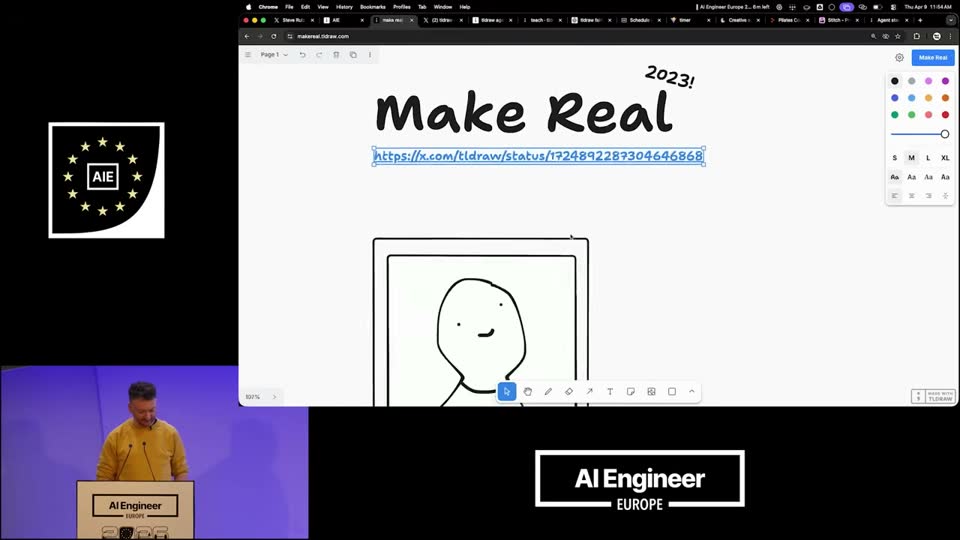Open the History menu

coord(344,7)
